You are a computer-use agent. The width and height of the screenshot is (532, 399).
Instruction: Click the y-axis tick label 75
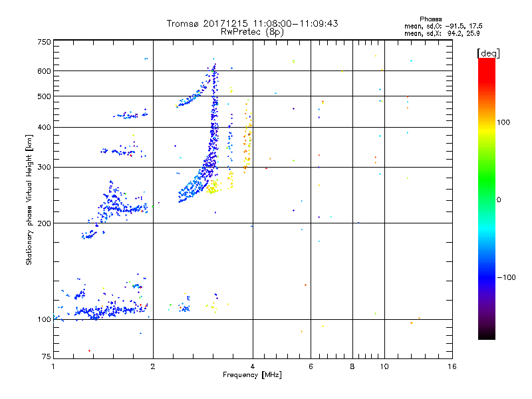pyautogui.click(x=47, y=356)
